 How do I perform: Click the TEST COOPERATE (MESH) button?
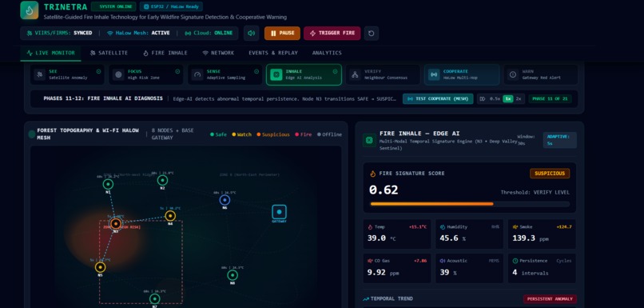(x=438, y=99)
